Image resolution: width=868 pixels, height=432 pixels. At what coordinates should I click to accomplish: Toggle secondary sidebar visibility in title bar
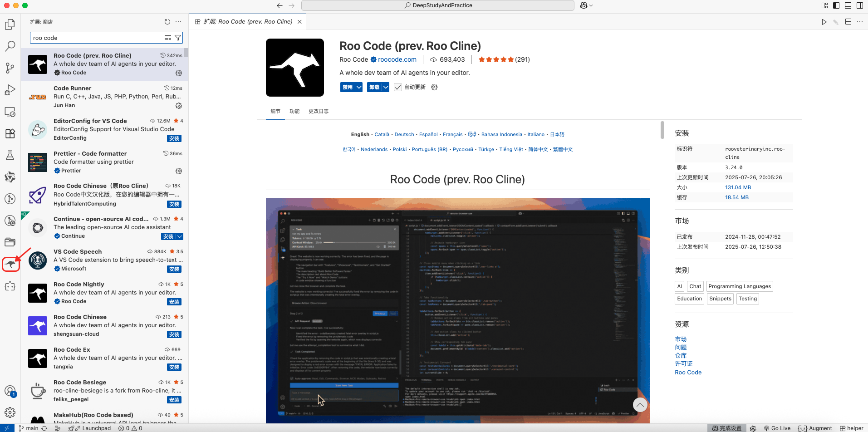pyautogui.click(x=860, y=5)
